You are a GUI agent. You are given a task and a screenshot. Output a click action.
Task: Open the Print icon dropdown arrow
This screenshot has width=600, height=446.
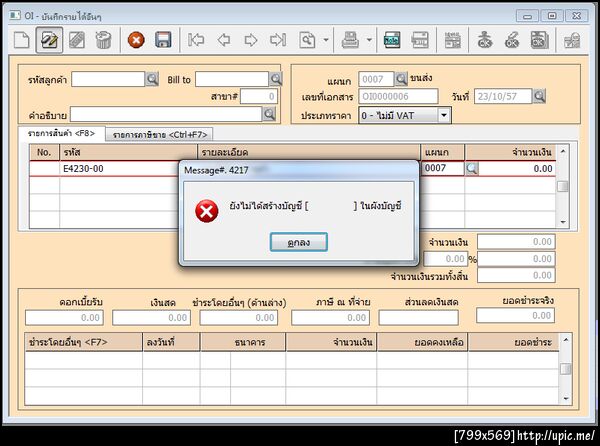pyautogui.click(x=369, y=40)
